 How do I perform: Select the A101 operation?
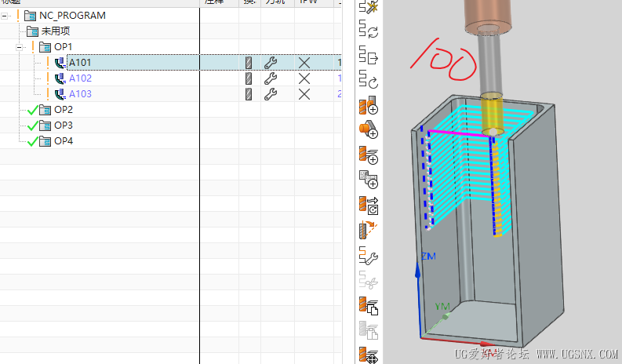(x=79, y=63)
